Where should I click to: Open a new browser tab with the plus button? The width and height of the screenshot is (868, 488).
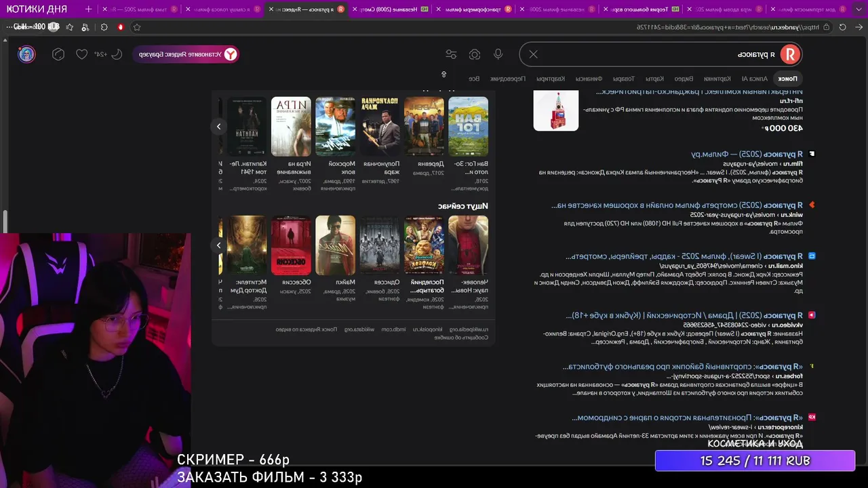pyautogui.click(x=88, y=9)
